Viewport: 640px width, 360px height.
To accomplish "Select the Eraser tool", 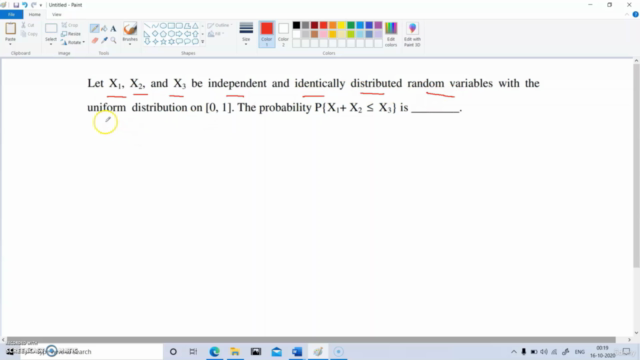I will pyautogui.click(x=95, y=40).
